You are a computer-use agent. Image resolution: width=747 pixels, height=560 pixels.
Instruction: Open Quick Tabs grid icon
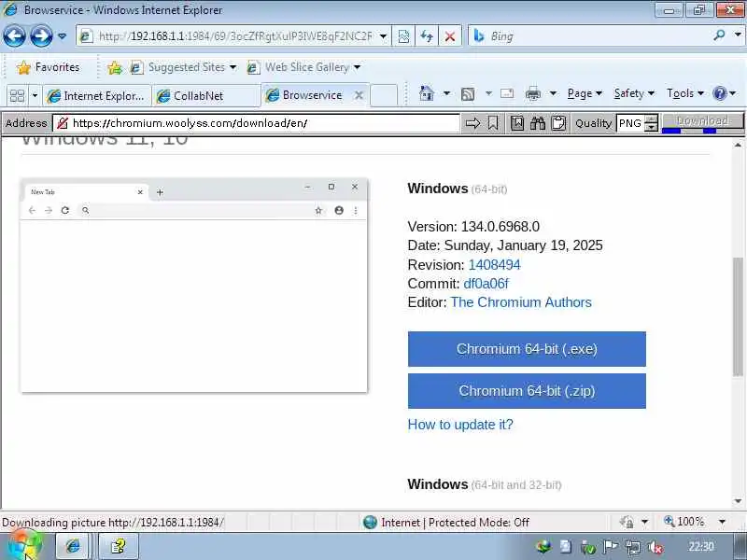17,96
